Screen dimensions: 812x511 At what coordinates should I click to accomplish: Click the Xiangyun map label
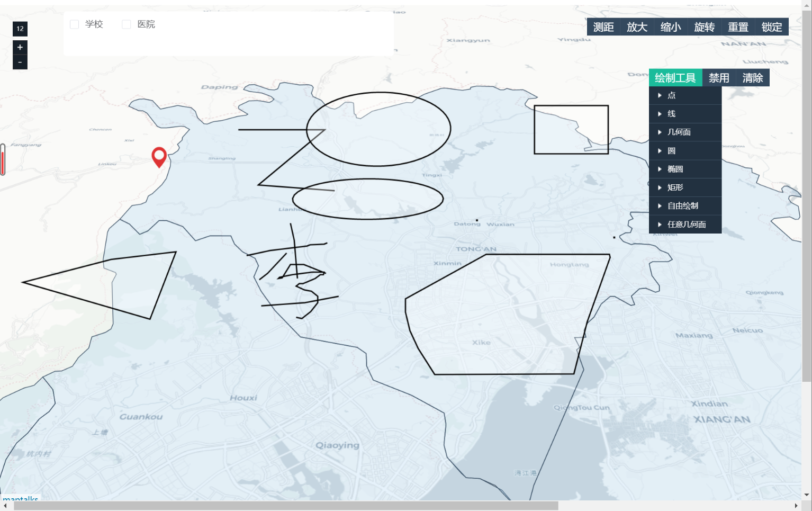[468, 40]
